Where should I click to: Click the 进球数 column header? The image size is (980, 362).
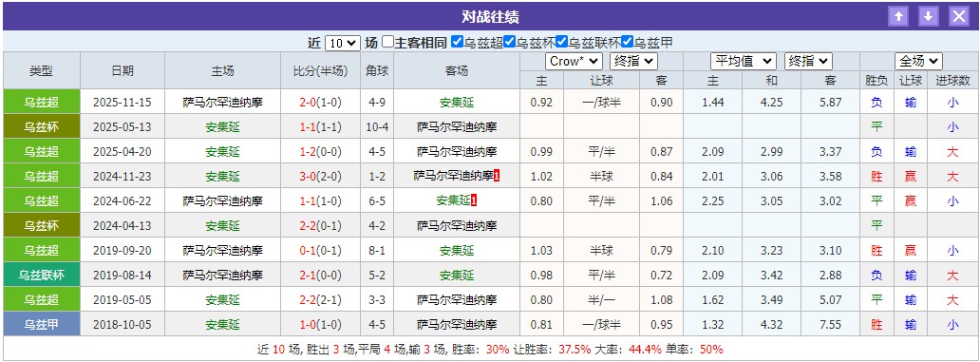(x=952, y=80)
